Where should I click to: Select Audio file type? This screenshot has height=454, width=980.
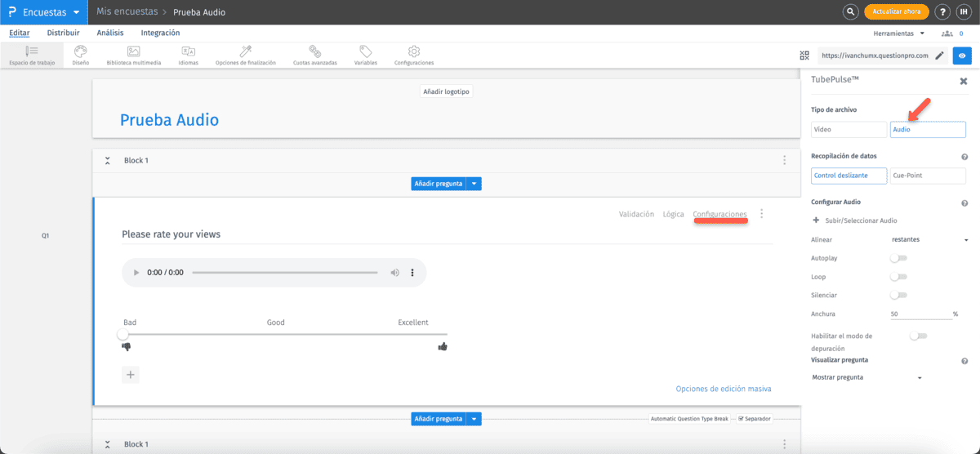(928, 130)
